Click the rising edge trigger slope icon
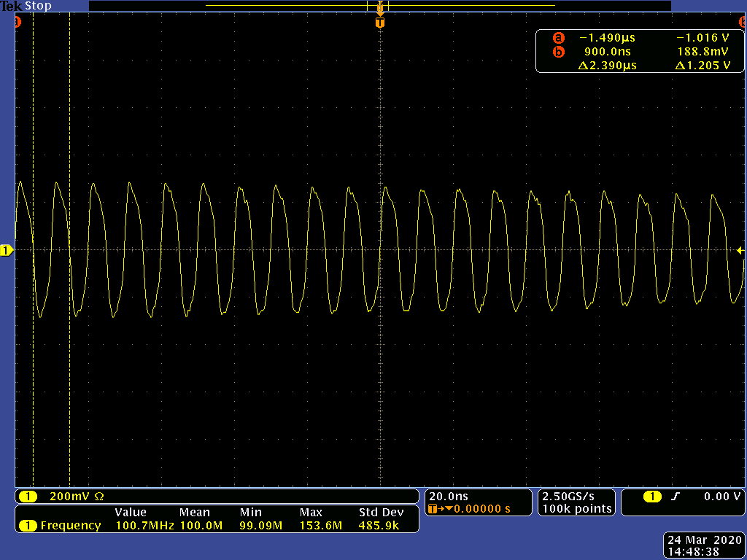The image size is (747, 560). (x=675, y=497)
